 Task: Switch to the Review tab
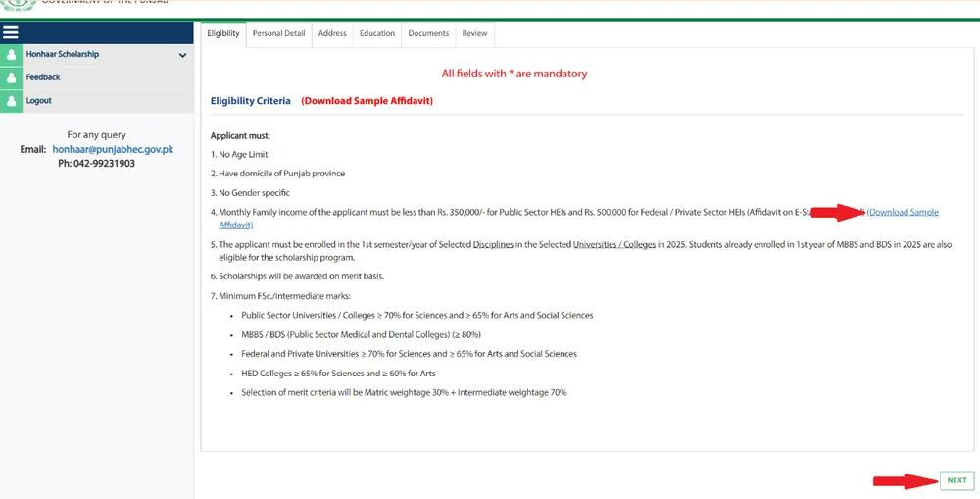point(474,33)
